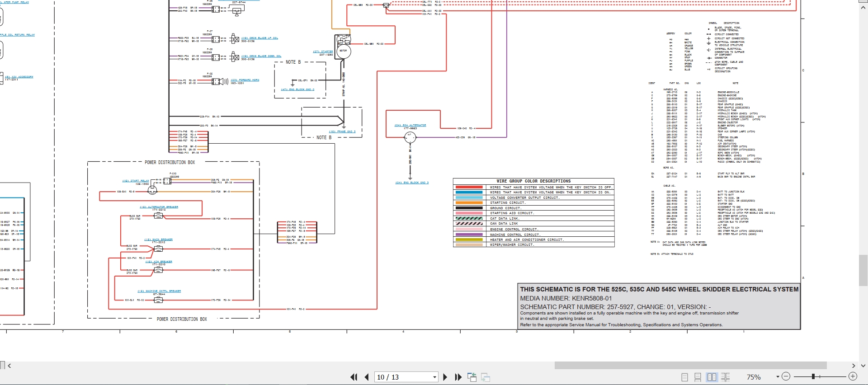Zoom out with the minus button

pyautogui.click(x=786, y=376)
